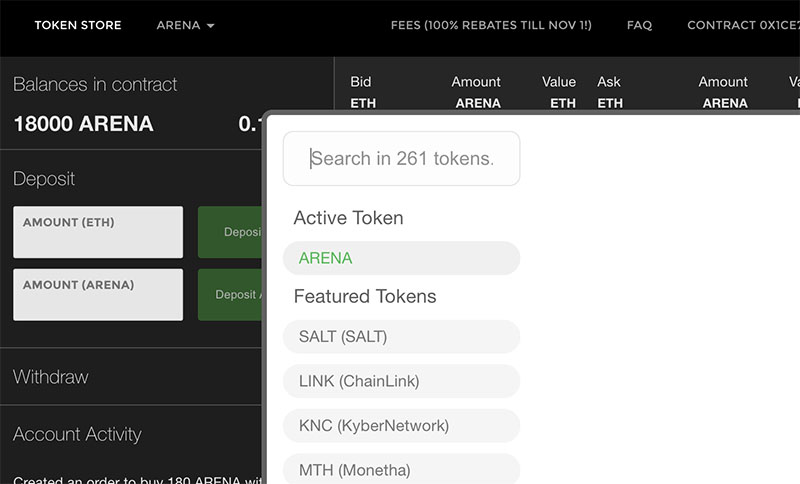Click the ETH Deposit button
The image size is (800, 484).
230,232
